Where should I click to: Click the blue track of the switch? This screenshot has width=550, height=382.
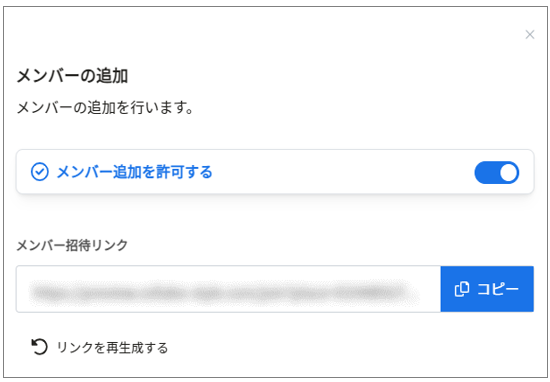tap(486, 172)
